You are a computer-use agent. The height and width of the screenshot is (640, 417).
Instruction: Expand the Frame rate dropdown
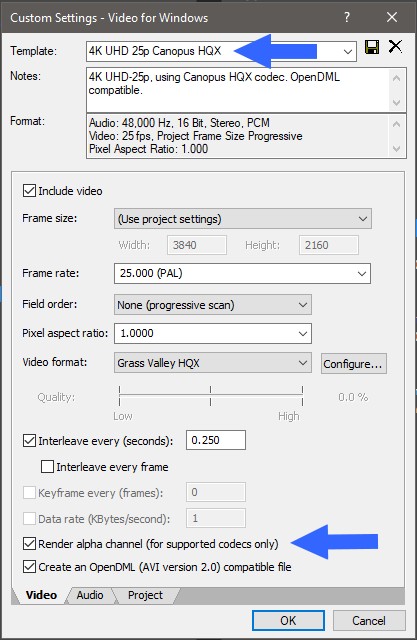362,273
